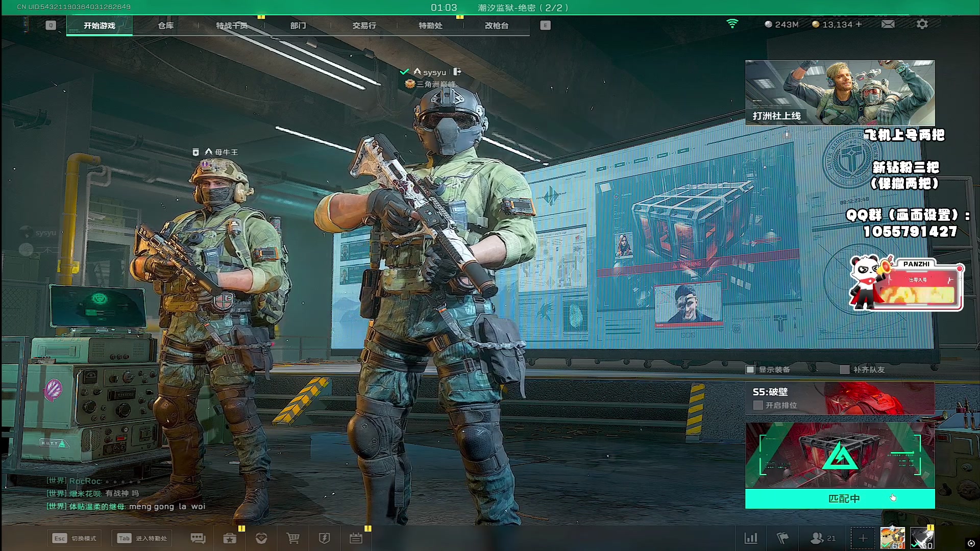Image resolution: width=980 pixels, height=551 pixels.
Task: Click the 潮汐监狱-绝密 (2/2) mode label
Action: pos(523,8)
